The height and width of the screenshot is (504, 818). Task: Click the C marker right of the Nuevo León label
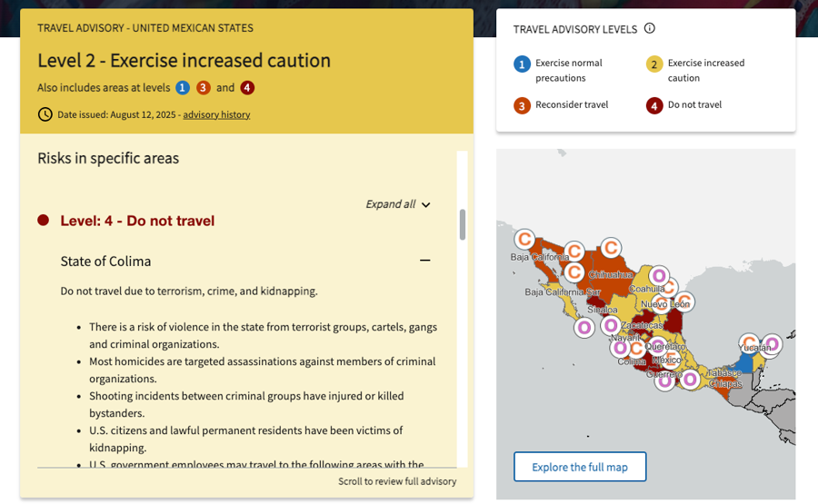pyautogui.click(x=683, y=301)
